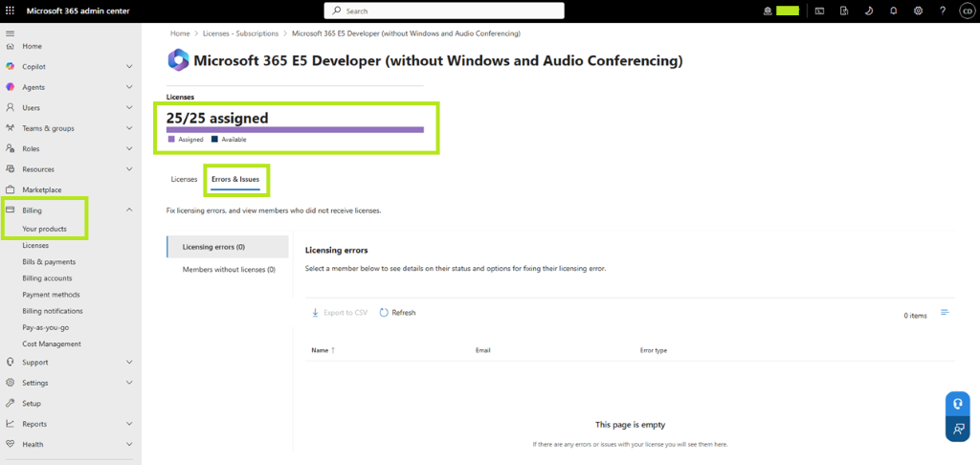The height and width of the screenshot is (465, 980).
Task: Select Members without licenses (0) tab
Action: coord(228,270)
